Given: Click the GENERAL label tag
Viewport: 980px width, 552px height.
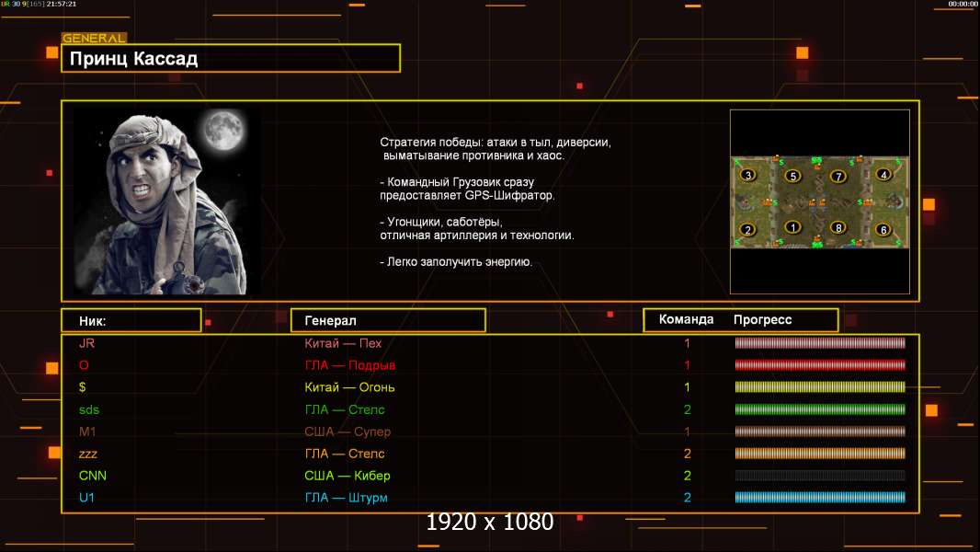Looking at the screenshot, I should (94, 38).
